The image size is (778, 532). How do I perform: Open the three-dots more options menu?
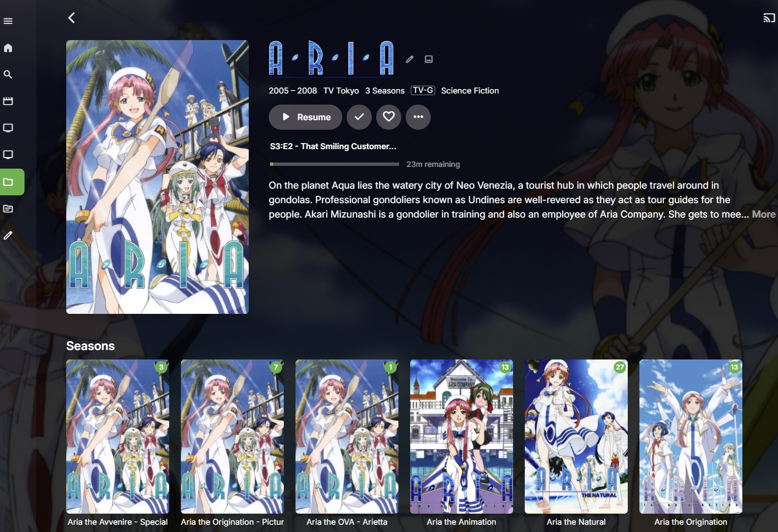(418, 117)
